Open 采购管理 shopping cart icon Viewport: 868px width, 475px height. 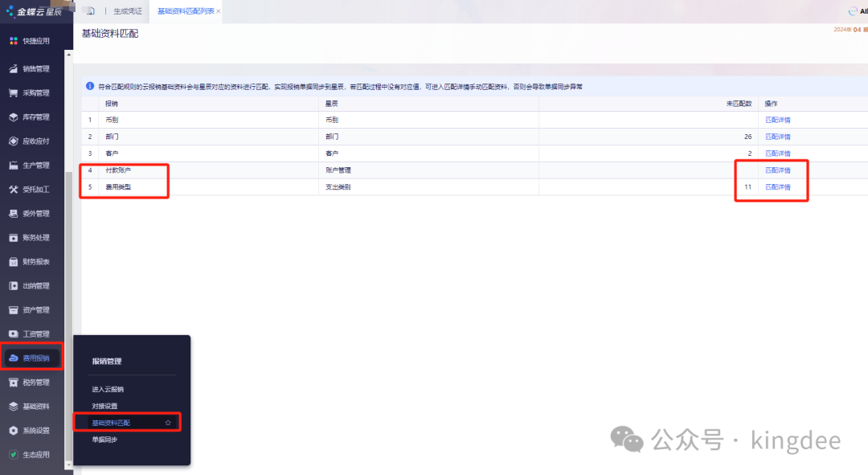tap(14, 93)
